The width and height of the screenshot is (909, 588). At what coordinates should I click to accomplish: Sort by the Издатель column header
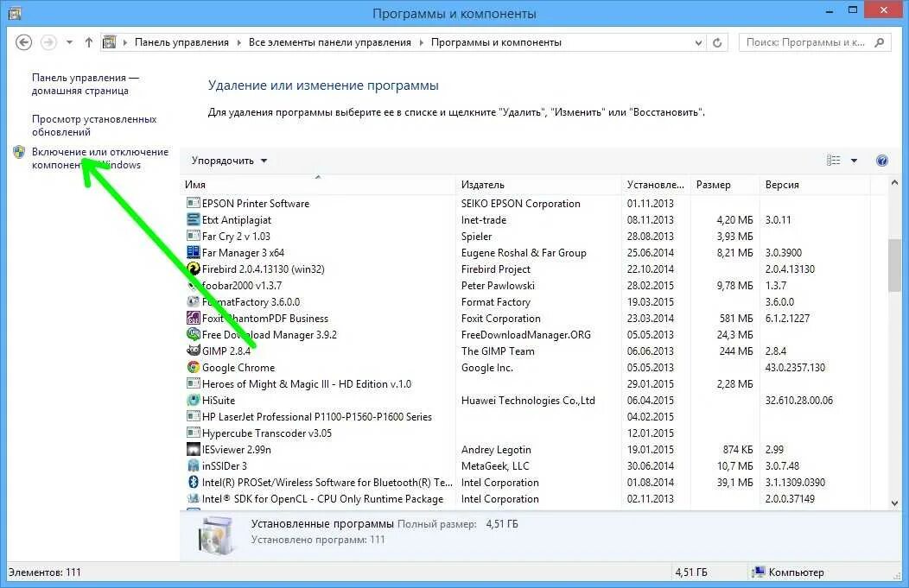(538, 184)
